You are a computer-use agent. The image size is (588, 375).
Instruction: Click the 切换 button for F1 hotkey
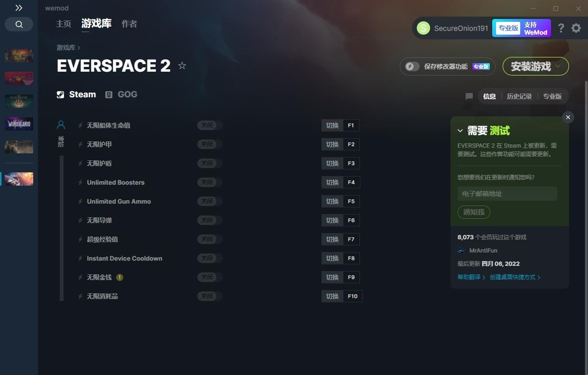(332, 125)
